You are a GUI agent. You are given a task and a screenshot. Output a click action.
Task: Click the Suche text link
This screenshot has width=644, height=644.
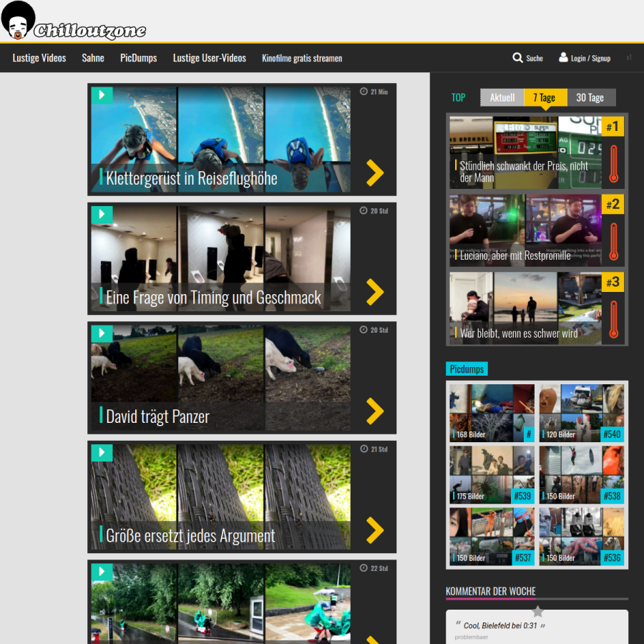(535, 59)
